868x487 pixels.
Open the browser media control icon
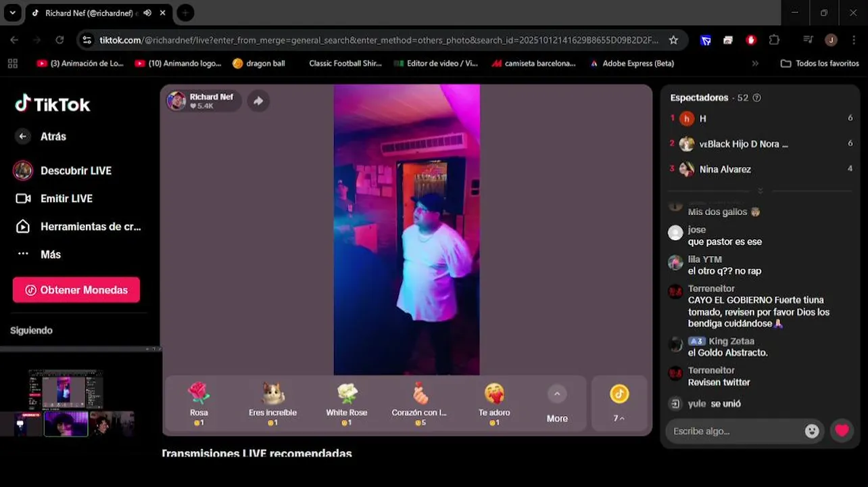click(x=809, y=40)
